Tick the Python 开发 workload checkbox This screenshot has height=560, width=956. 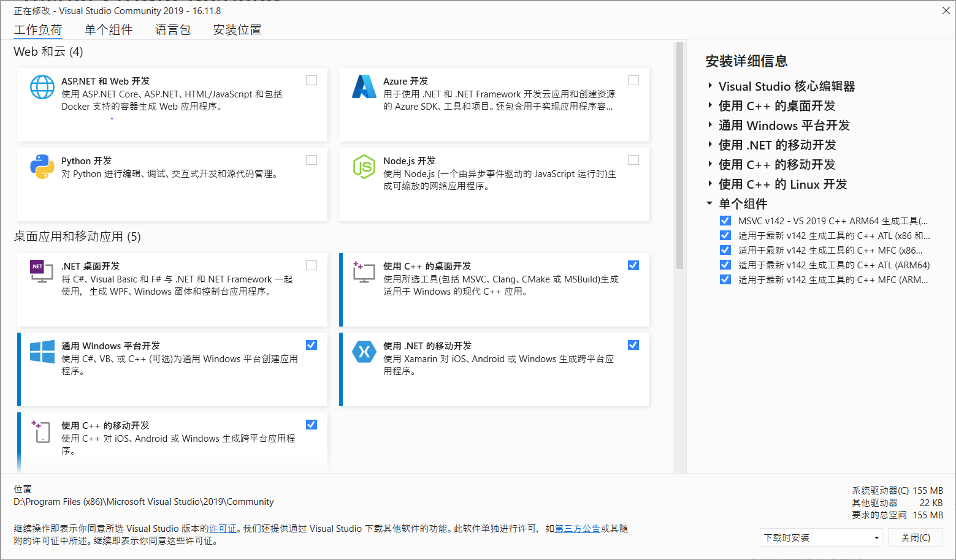[x=312, y=160]
